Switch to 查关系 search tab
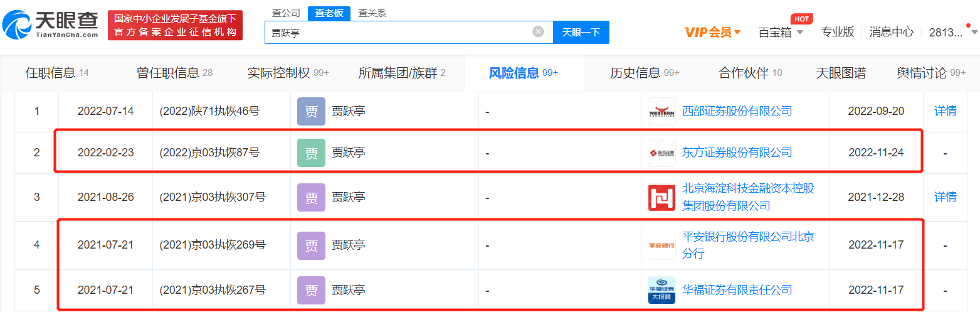The height and width of the screenshot is (312, 980). tap(372, 13)
